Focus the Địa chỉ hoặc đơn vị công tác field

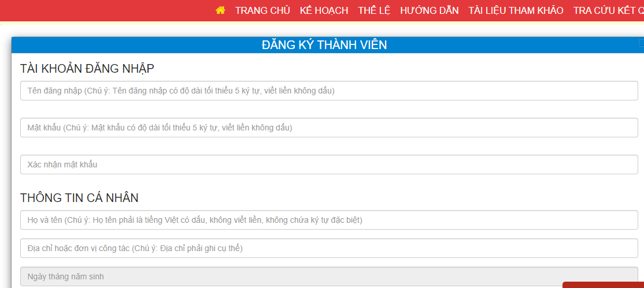coord(329,248)
